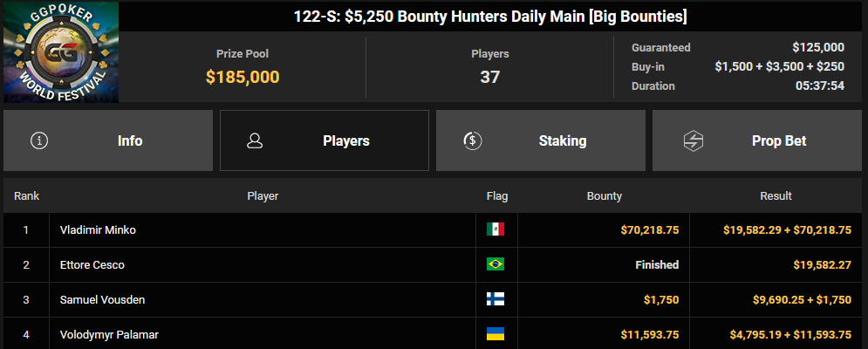Click the Staking dollar coin icon
Viewport: 868px width, 349px height.
[472, 140]
